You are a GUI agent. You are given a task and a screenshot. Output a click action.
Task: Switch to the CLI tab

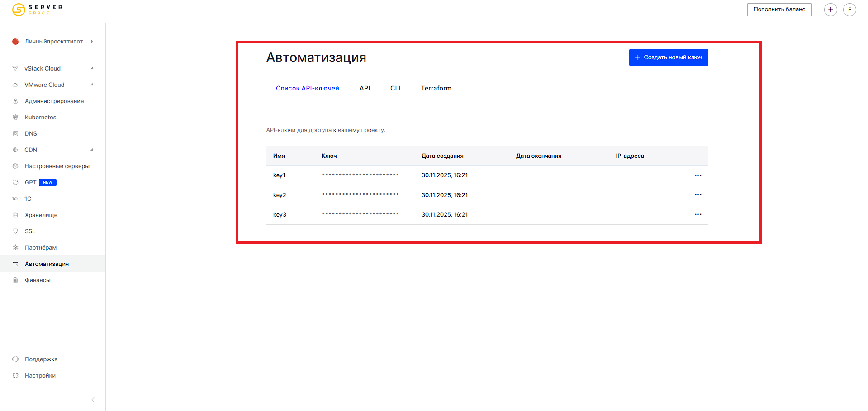pos(395,88)
